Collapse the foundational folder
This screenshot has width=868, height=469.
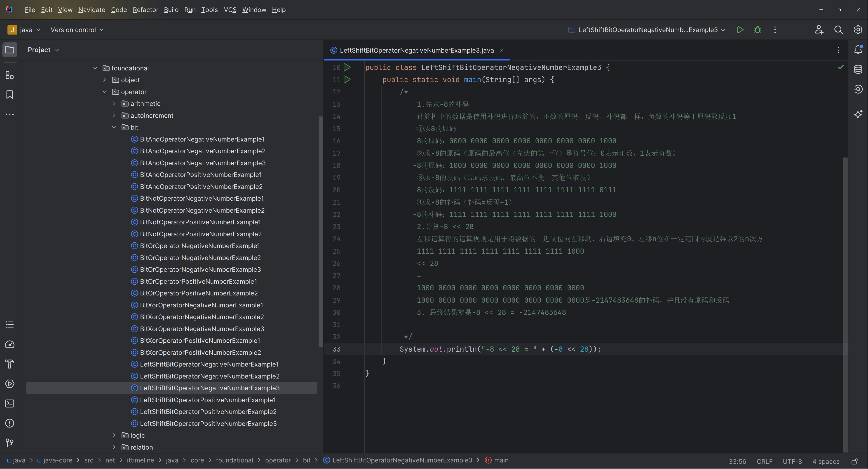95,68
